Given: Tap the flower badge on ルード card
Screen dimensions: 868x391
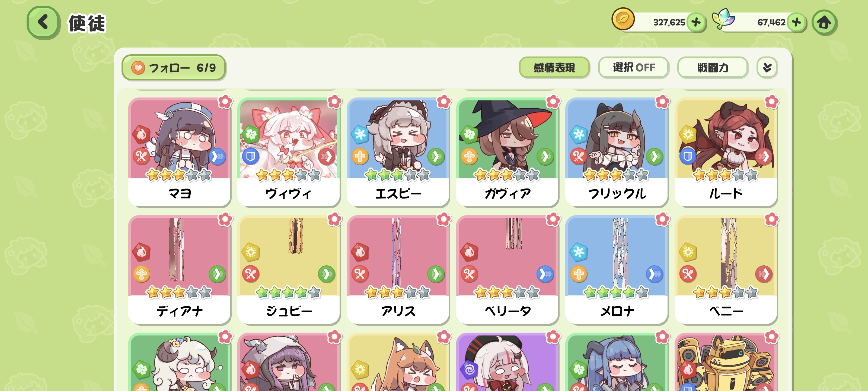Looking at the screenshot, I should click(772, 102).
